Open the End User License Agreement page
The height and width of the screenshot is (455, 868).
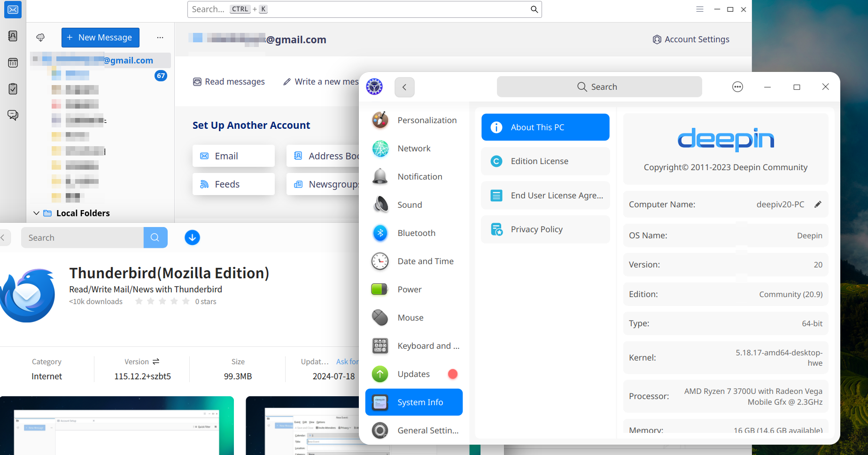coord(545,196)
